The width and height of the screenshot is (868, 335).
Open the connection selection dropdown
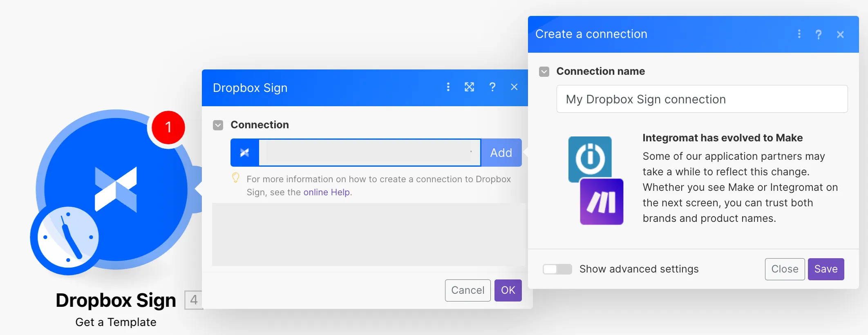pyautogui.click(x=370, y=152)
